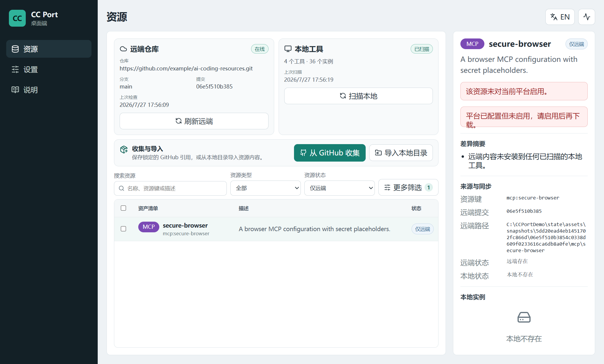Click the repository URL text
Viewport: 604px width, 364px height.
(186, 68)
